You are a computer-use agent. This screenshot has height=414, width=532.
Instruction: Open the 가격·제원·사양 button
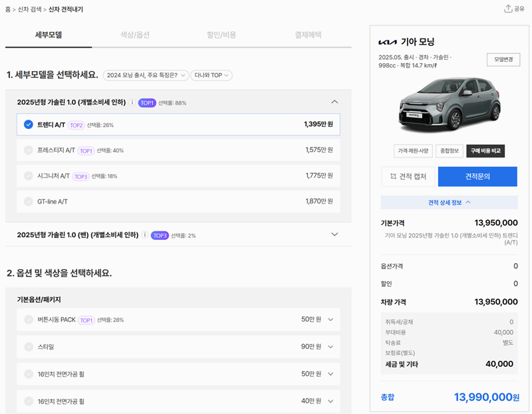[x=413, y=151]
